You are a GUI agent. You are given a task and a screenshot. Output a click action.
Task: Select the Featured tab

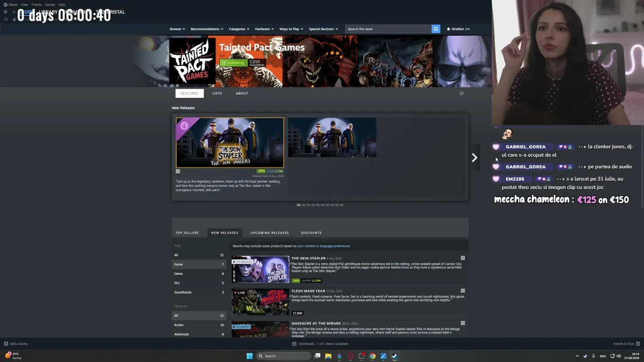pyautogui.click(x=190, y=93)
